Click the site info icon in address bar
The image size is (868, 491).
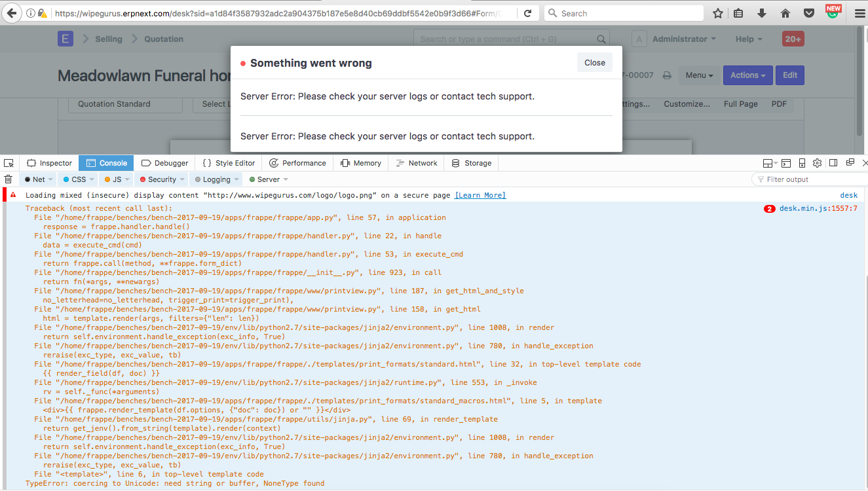[x=31, y=13]
